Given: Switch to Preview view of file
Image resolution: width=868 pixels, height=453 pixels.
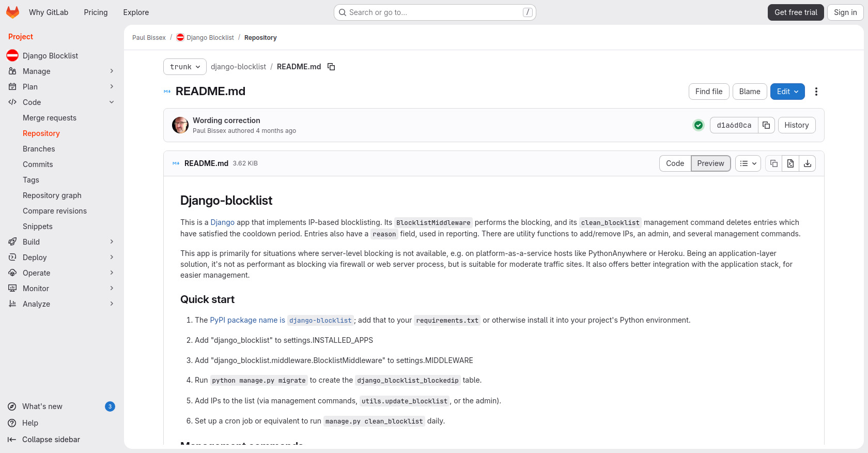Looking at the screenshot, I should [710, 163].
